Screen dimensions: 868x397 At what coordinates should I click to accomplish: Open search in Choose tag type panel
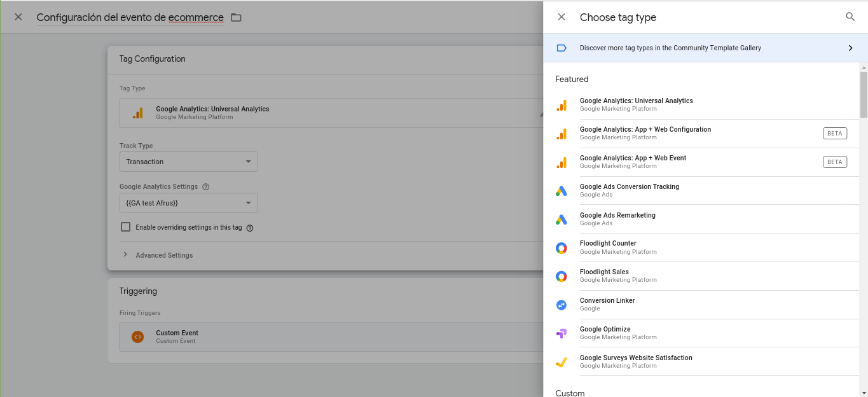(850, 17)
